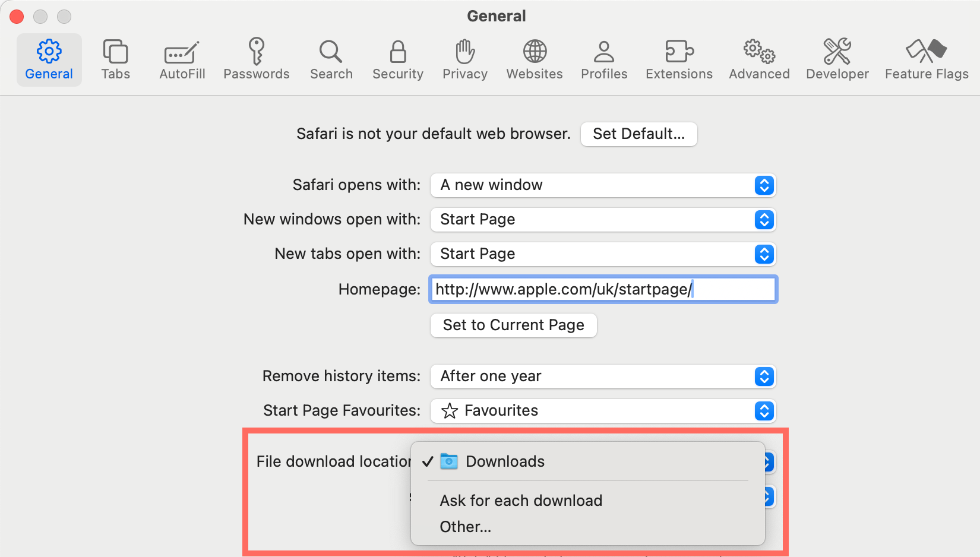Screen dimensions: 980x557
Task: Switch to the Feature Flags pane
Action: tap(926, 60)
